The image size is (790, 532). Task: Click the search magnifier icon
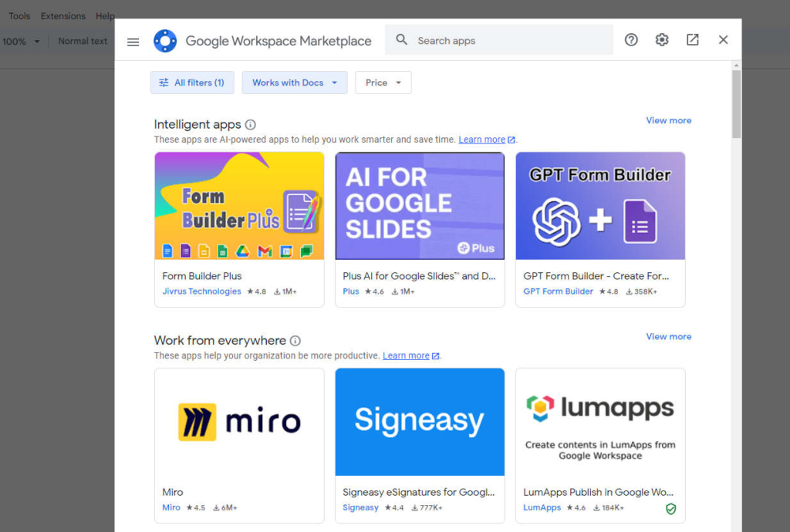tap(401, 40)
